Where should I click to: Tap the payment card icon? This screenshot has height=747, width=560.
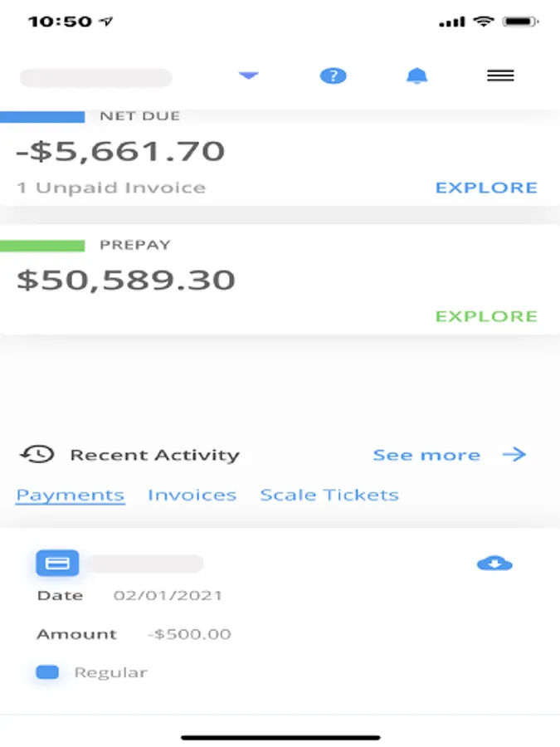[x=57, y=564]
